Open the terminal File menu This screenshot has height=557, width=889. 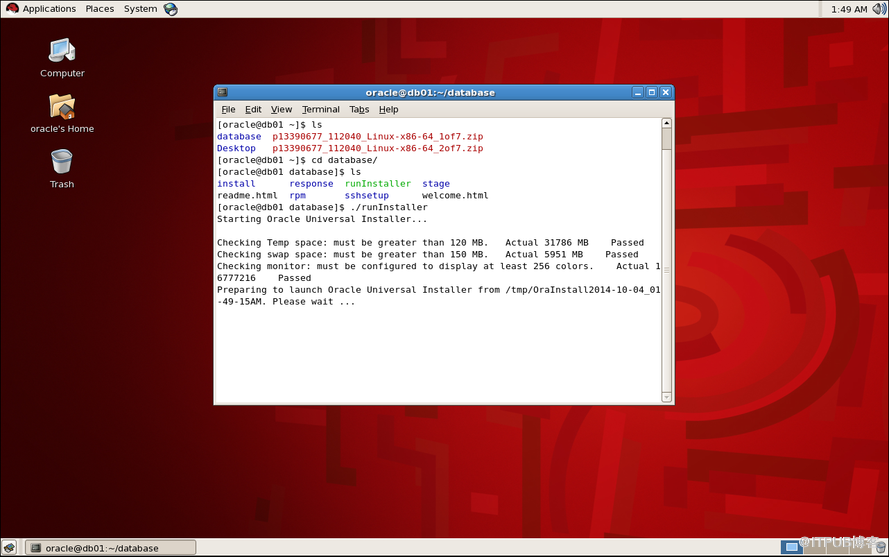228,109
